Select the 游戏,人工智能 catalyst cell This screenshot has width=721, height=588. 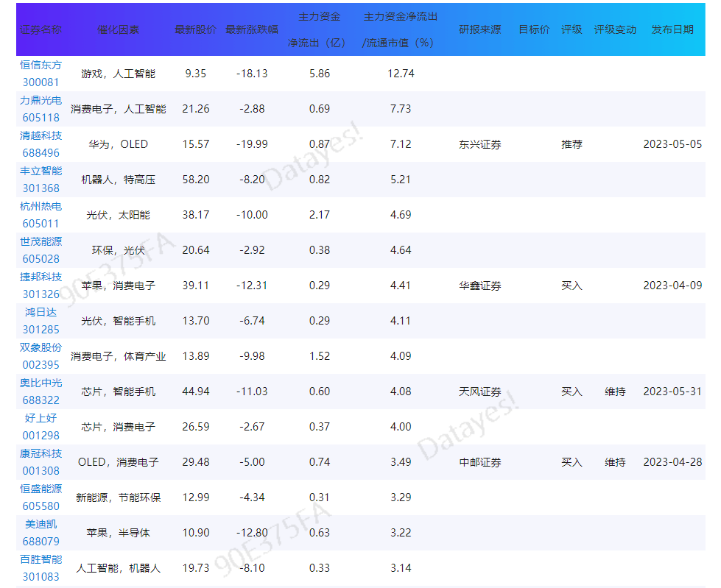[118, 74]
